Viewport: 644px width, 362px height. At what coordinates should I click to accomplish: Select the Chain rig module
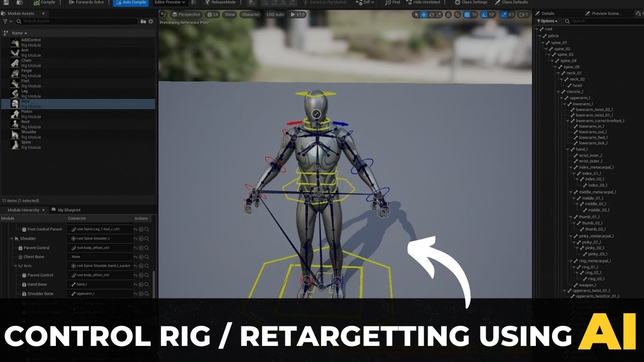click(x=78, y=63)
